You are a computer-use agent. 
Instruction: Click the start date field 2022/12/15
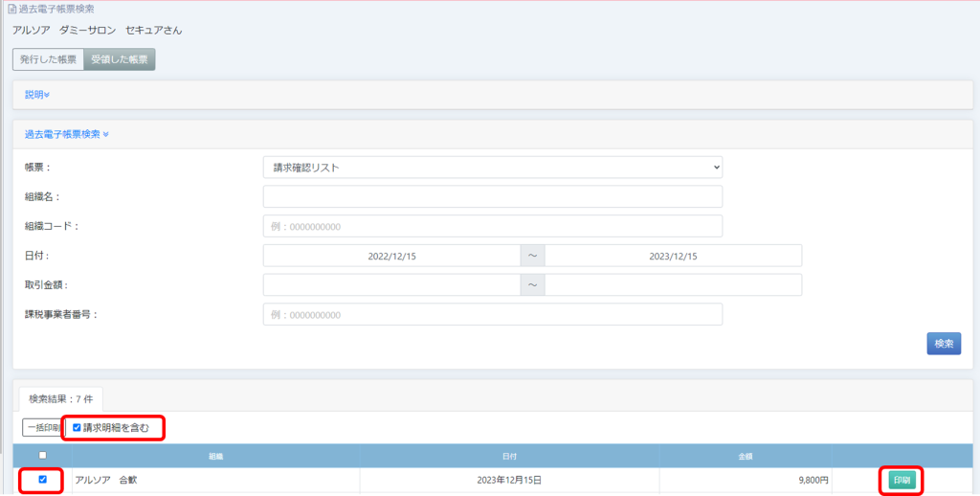[x=391, y=257]
